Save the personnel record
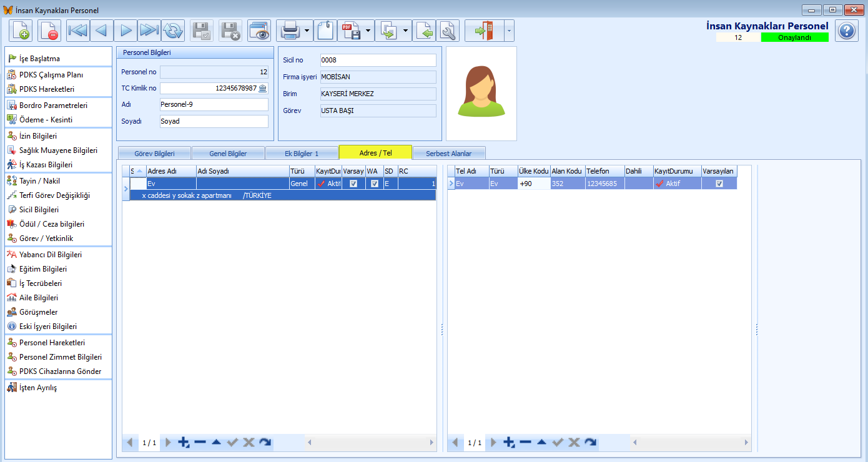Screen dimensions: 868x462 202,29
